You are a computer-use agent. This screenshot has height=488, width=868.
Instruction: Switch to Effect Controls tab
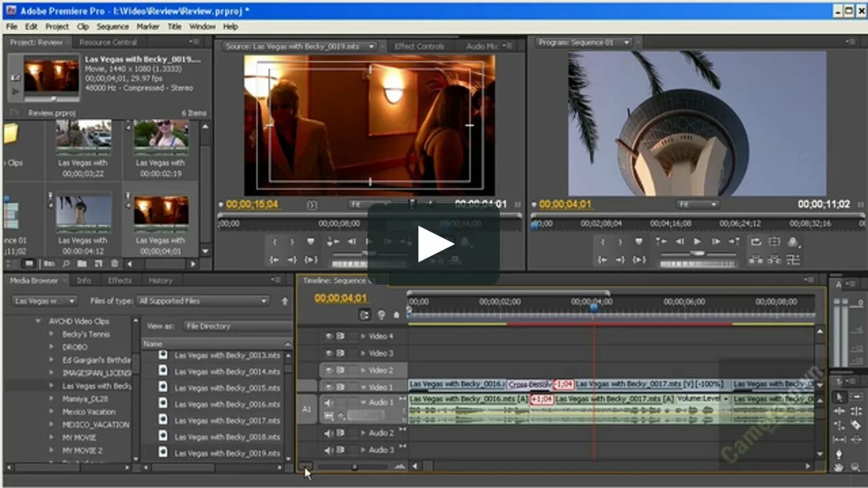pos(419,46)
